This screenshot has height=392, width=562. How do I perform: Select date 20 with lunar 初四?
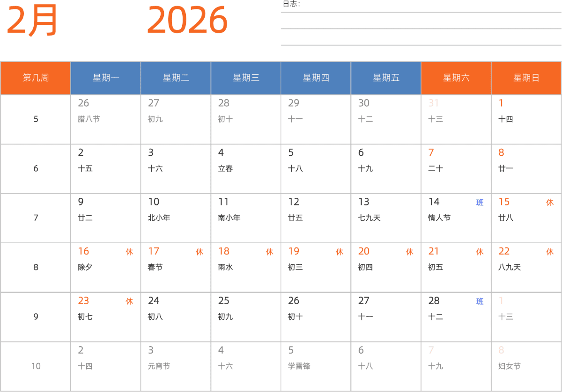[x=386, y=268]
